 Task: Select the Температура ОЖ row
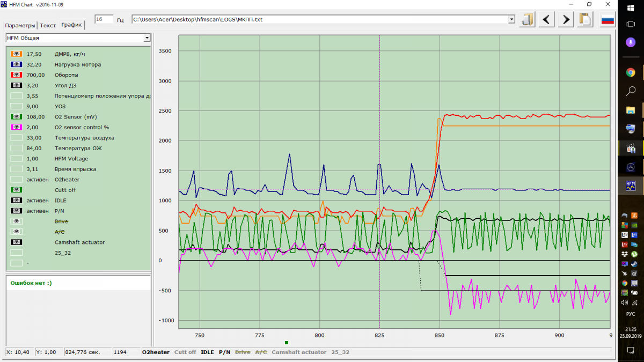78,148
